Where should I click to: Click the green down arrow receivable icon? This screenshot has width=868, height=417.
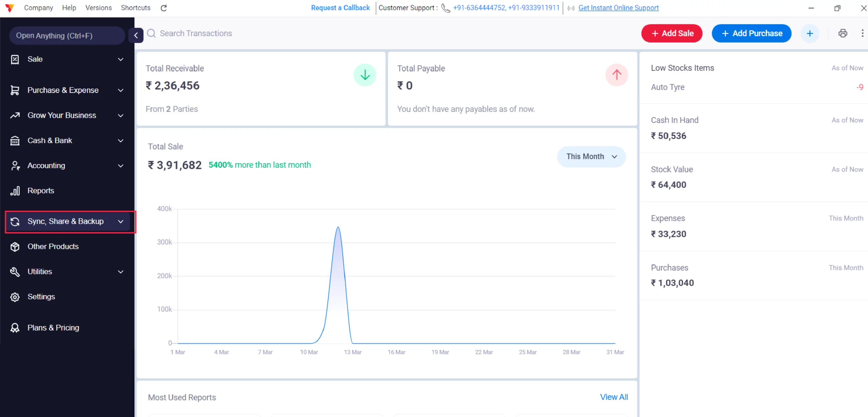click(365, 75)
